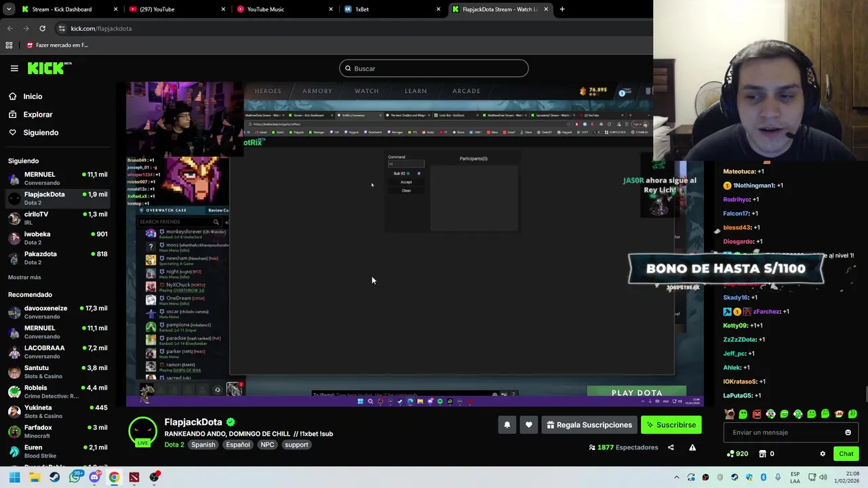Click the heart follow button
Image resolution: width=868 pixels, height=488 pixels.
click(529, 425)
